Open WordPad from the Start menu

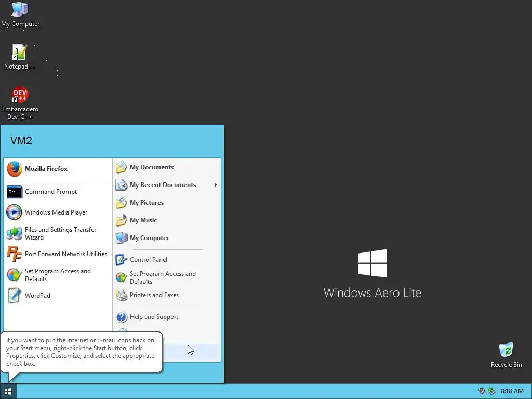[58, 296]
